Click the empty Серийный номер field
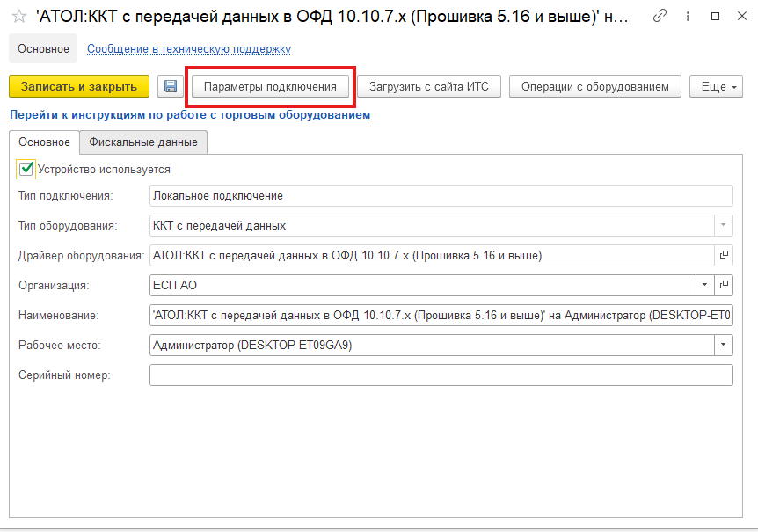This screenshot has width=758, height=532. tap(441, 375)
